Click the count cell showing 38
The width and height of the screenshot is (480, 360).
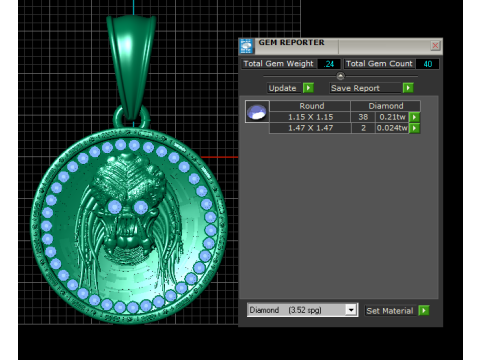363,117
